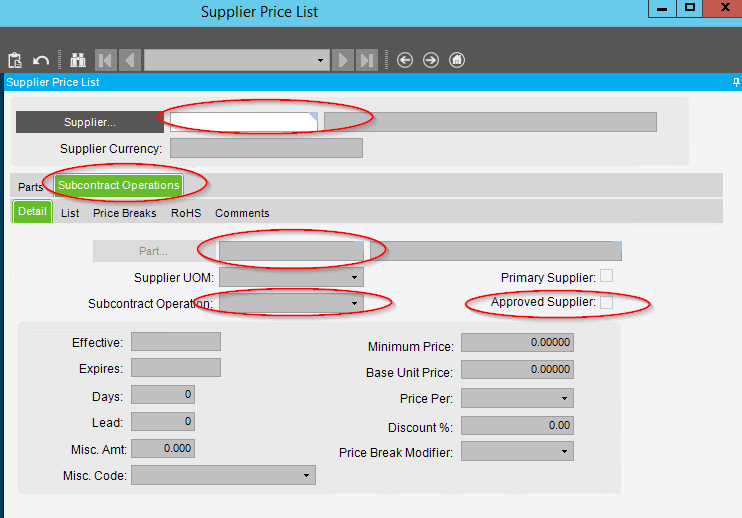The width and height of the screenshot is (742, 518).
Task: Open the binoculars Search icon
Action: pos(78,60)
